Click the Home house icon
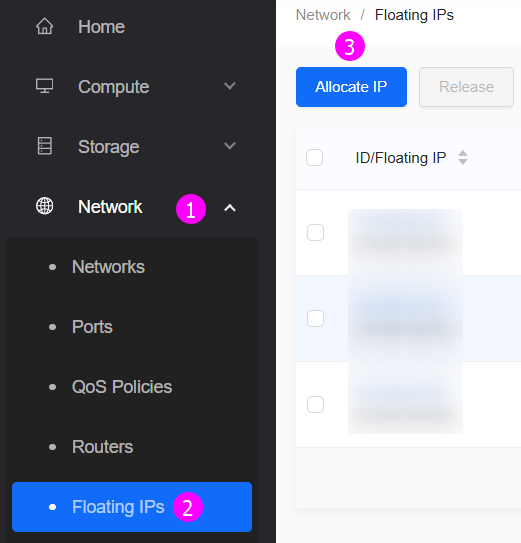 (x=45, y=26)
